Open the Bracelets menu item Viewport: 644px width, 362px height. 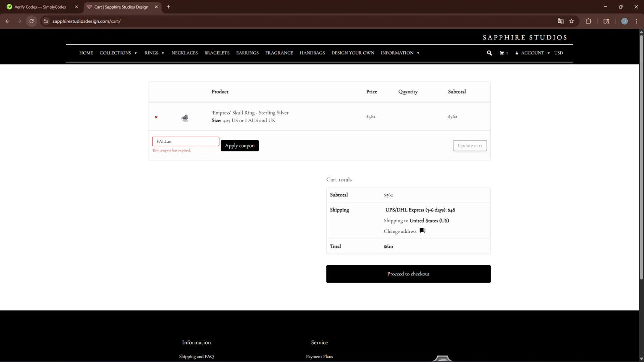click(217, 53)
